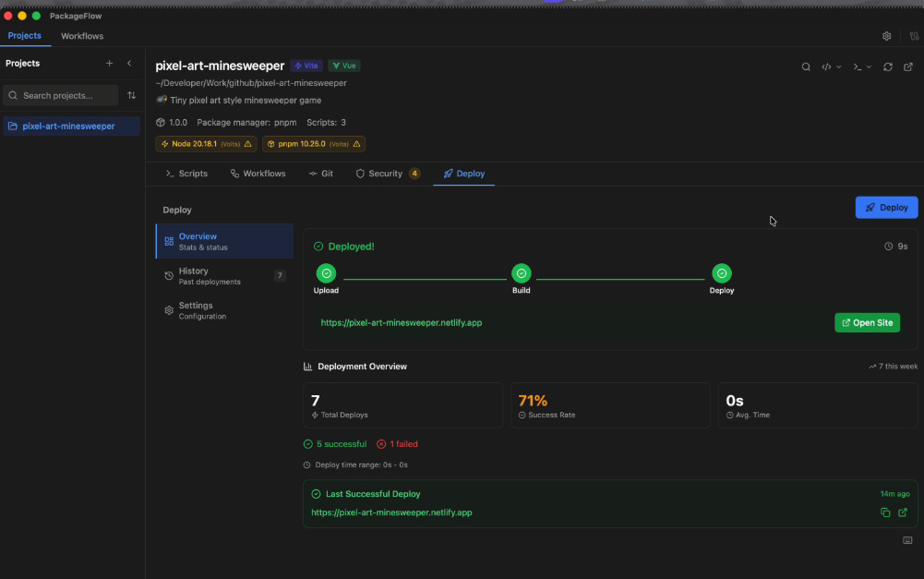This screenshot has width=924, height=579.
Task: Open the Security tab
Action: [387, 174]
